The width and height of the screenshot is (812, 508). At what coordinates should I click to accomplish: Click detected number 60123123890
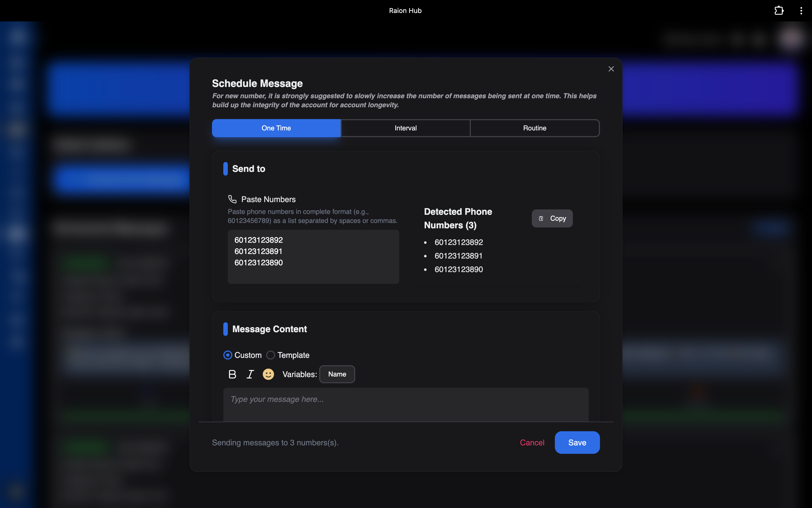458,270
